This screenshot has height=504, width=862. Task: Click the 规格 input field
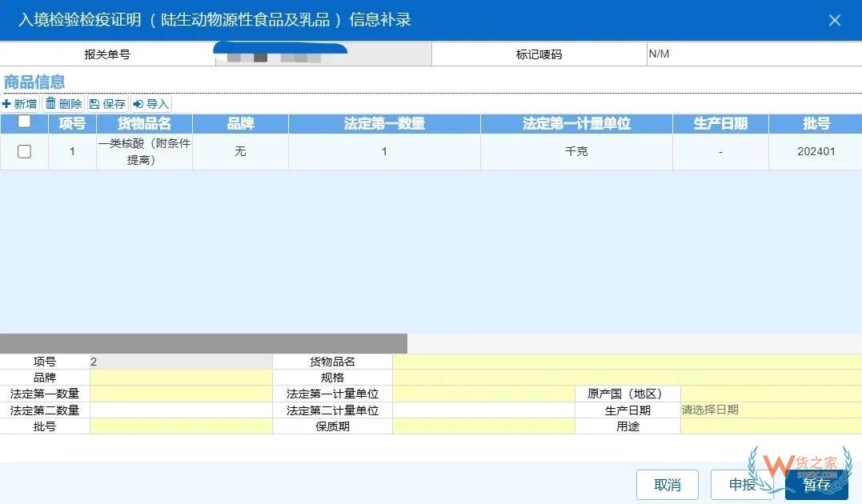click(483, 377)
